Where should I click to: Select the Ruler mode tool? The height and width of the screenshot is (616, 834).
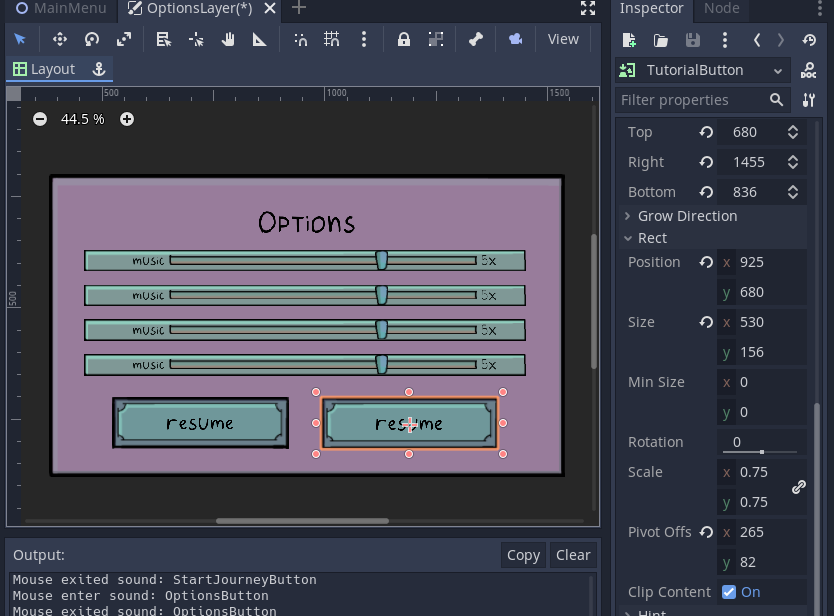point(260,40)
